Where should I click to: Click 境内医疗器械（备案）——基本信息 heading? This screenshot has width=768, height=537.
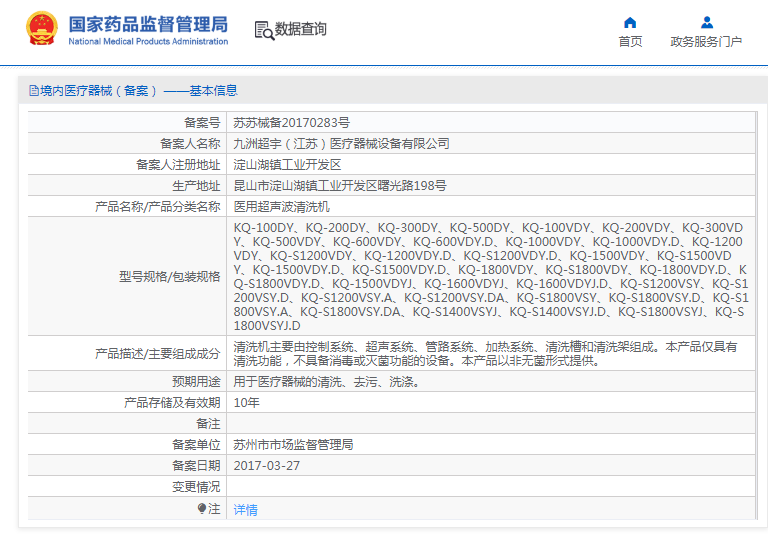[x=139, y=91]
